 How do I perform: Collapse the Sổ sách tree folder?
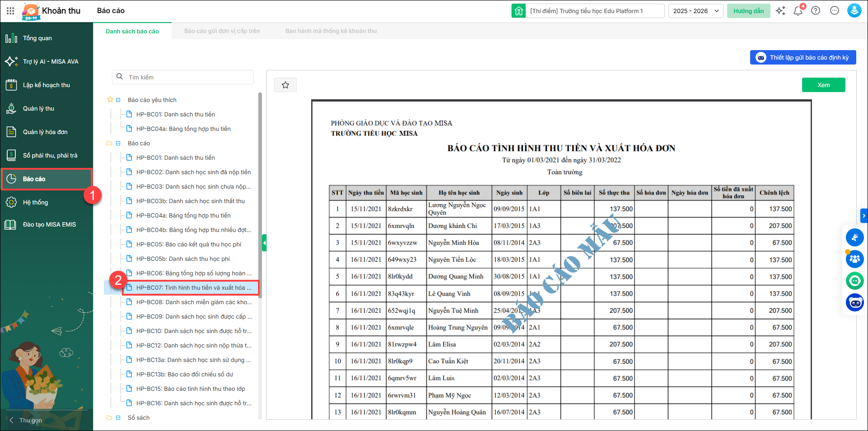[118, 417]
